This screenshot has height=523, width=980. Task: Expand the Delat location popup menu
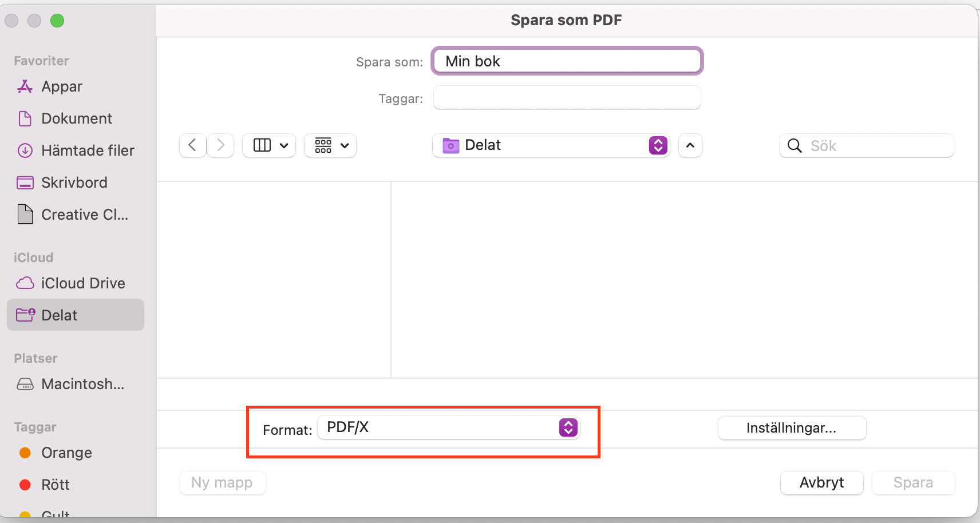click(551, 145)
